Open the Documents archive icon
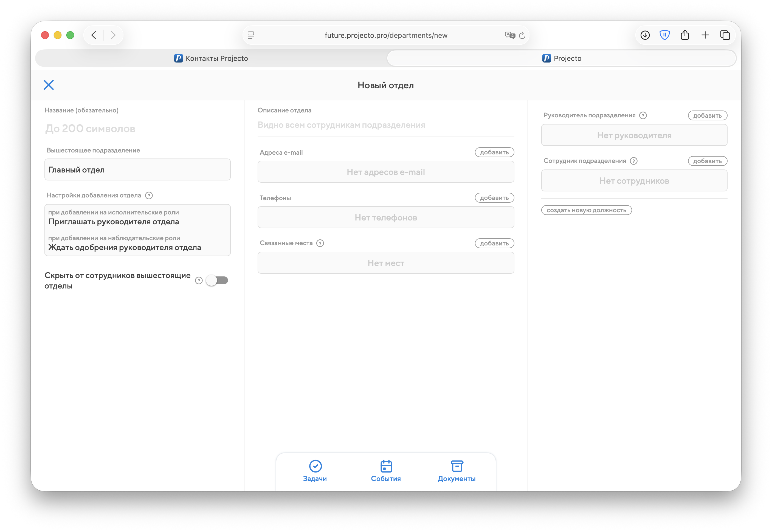 point(457,466)
